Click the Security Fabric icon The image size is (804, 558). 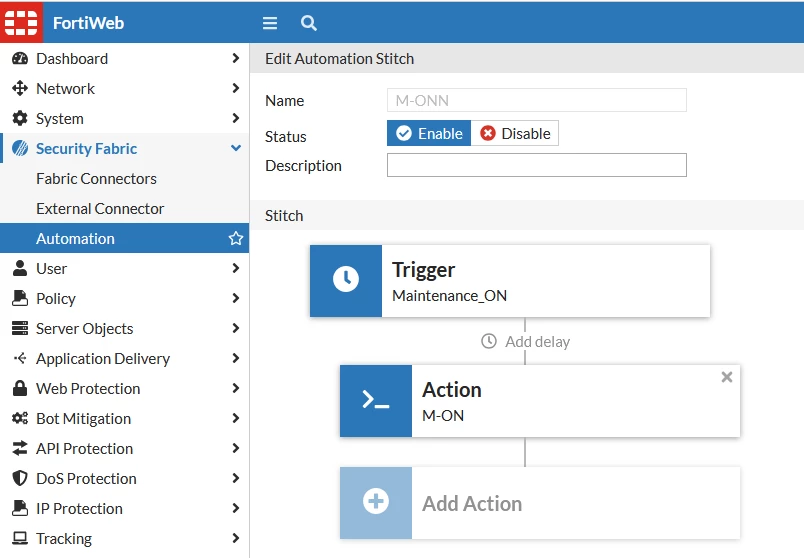coord(20,148)
